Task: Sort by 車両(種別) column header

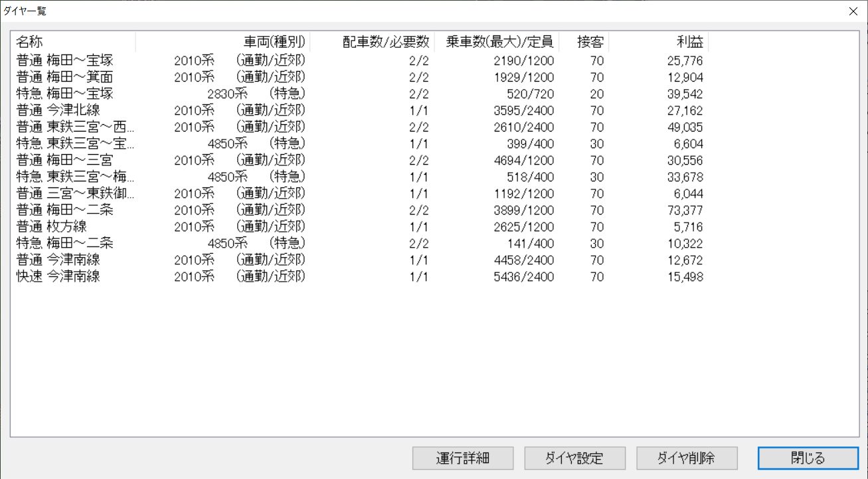Action: 223,42
